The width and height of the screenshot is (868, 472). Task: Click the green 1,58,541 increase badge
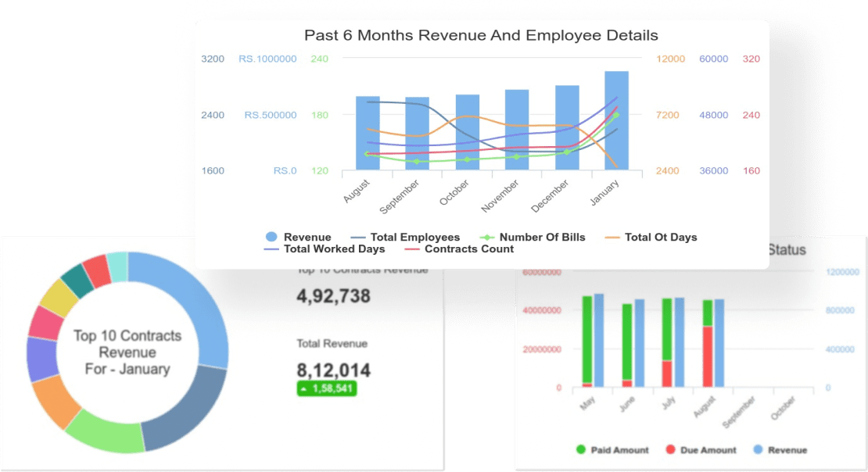point(326,388)
